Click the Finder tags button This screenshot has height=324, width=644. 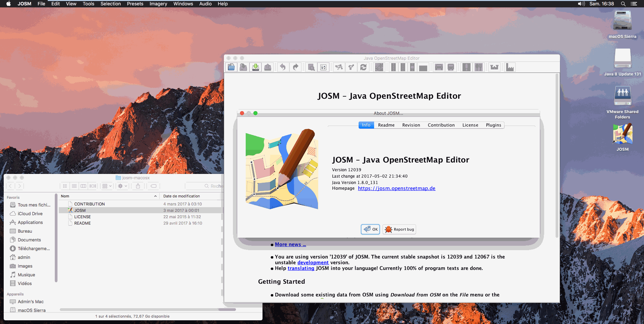154,186
